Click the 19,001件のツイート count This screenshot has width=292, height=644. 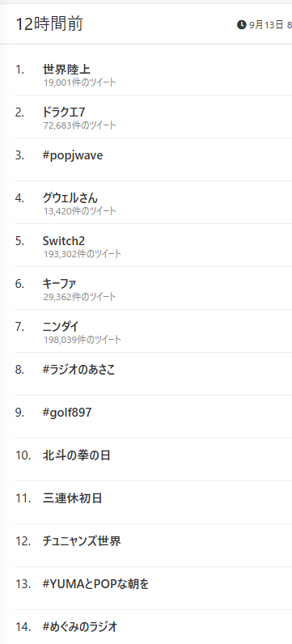click(x=80, y=83)
